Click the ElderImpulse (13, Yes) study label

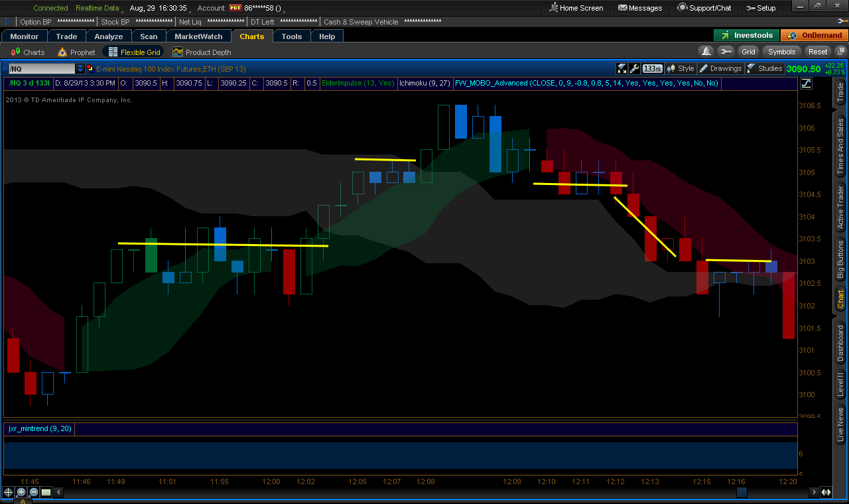point(358,84)
